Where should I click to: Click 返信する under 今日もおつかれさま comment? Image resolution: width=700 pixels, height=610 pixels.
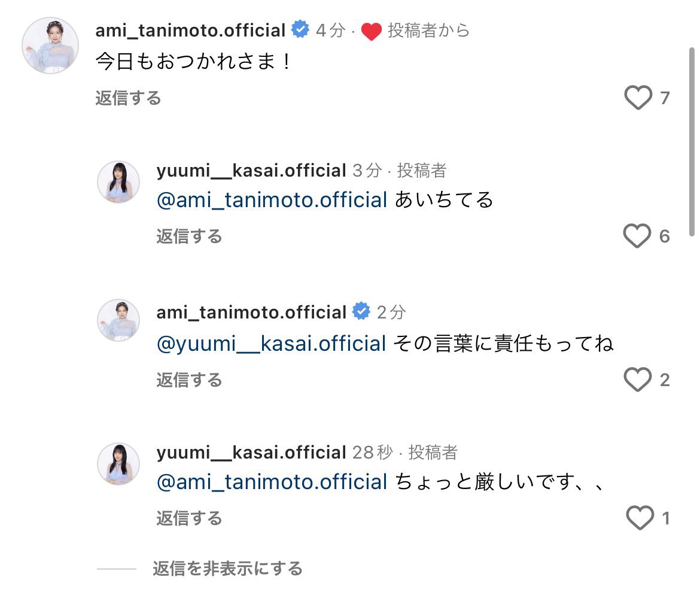point(128,98)
